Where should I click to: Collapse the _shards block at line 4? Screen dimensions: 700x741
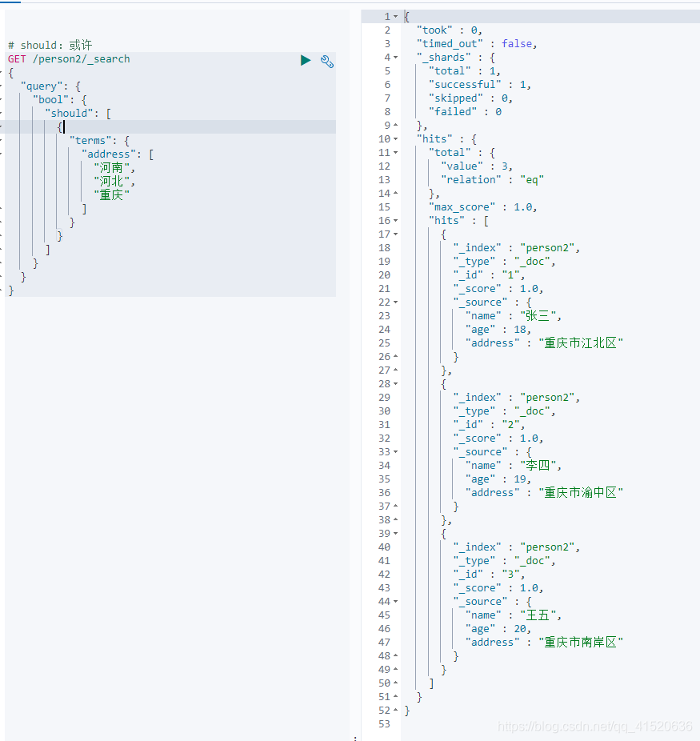396,58
